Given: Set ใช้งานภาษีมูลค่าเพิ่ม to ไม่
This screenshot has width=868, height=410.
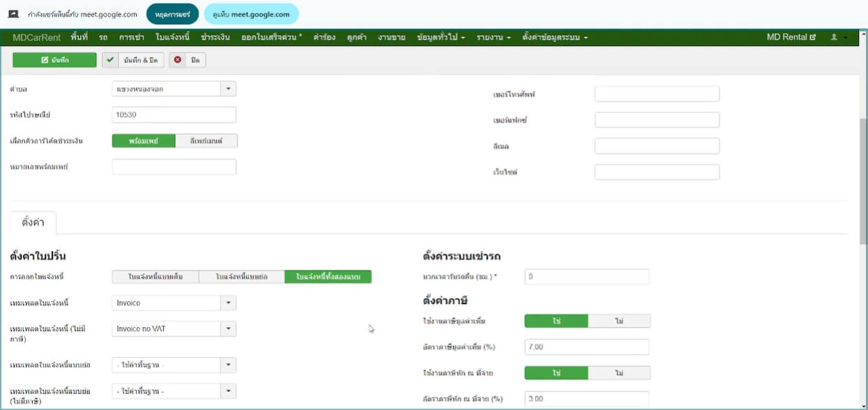Looking at the screenshot, I should click(x=620, y=321).
